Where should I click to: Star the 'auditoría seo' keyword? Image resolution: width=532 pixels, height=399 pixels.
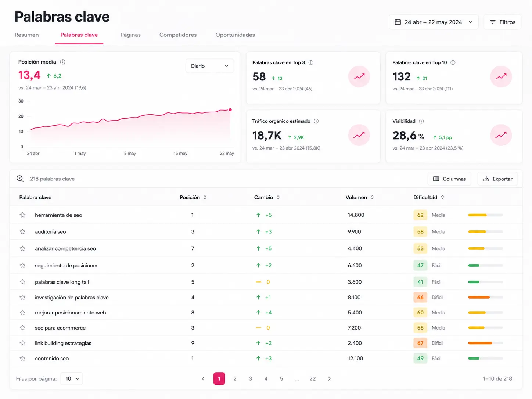[x=22, y=232]
